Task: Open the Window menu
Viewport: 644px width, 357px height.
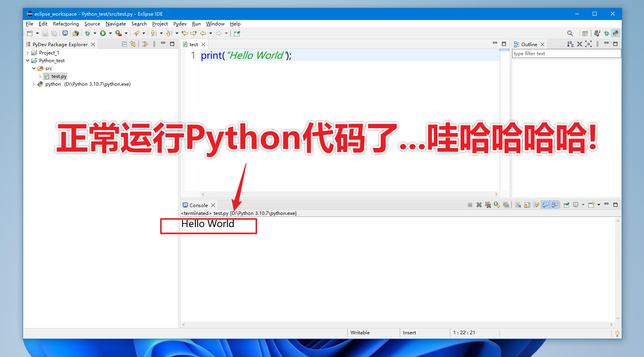Action: tap(215, 24)
